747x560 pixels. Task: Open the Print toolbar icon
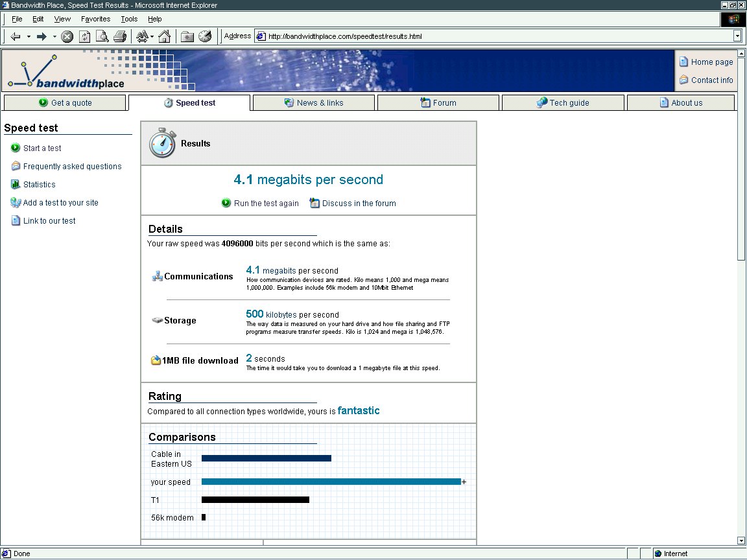(x=119, y=36)
